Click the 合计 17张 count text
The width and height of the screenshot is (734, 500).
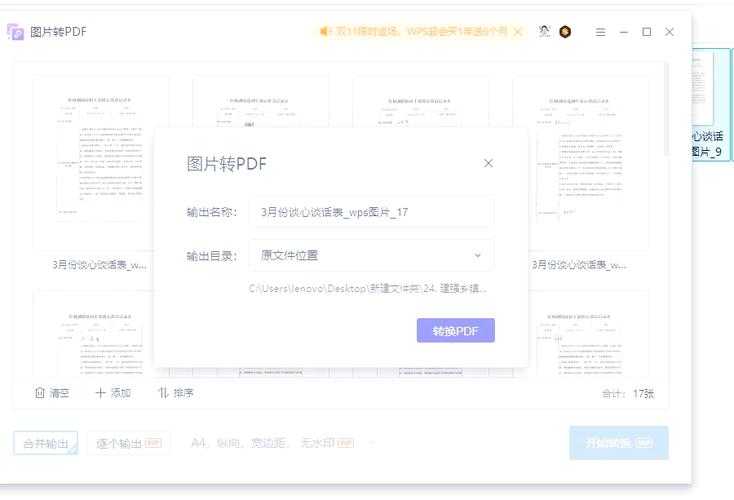[628, 394]
